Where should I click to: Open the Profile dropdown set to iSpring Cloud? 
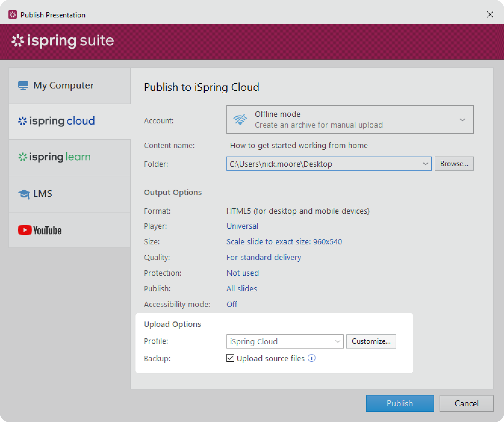coord(285,341)
